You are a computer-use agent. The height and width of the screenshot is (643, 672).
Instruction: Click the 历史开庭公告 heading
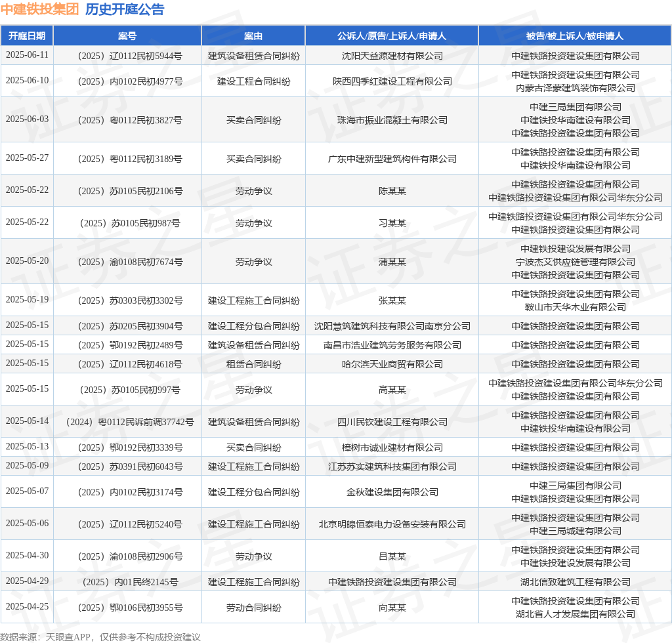point(125,9)
